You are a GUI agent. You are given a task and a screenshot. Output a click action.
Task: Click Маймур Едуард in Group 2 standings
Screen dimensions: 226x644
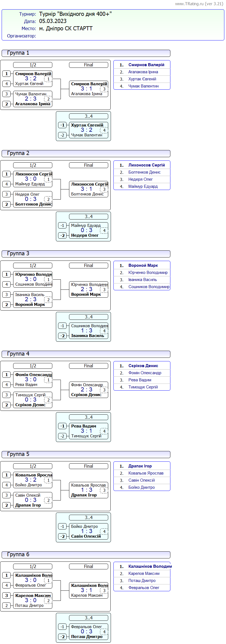(x=143, y=186)
